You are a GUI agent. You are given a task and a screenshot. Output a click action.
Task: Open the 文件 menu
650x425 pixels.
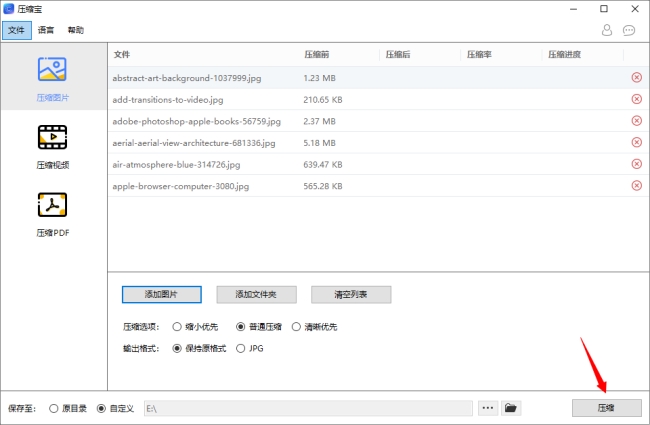pos(17,30)
